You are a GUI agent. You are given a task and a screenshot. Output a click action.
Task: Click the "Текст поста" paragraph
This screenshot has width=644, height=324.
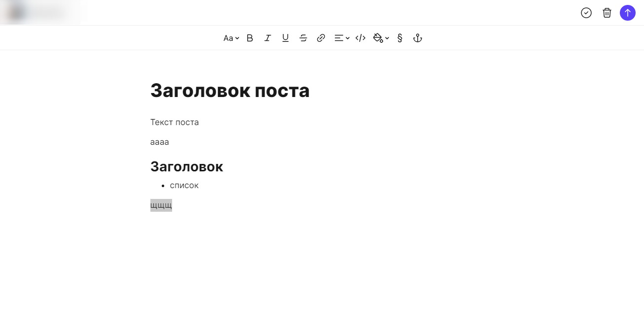click(175, 122)
